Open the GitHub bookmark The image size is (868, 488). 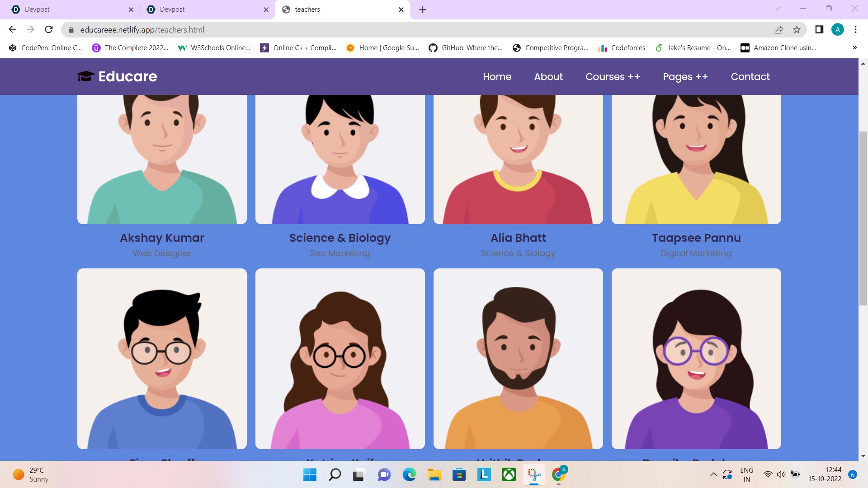click(x=466, y=48)
